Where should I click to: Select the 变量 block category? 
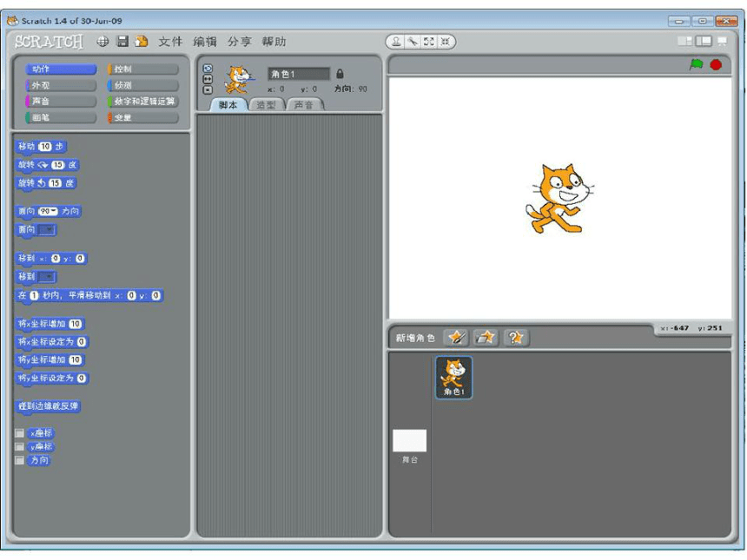coord(143,117)
